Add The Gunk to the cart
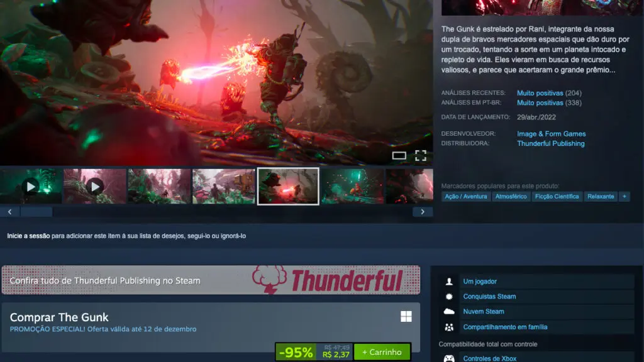 click(382, 353)
